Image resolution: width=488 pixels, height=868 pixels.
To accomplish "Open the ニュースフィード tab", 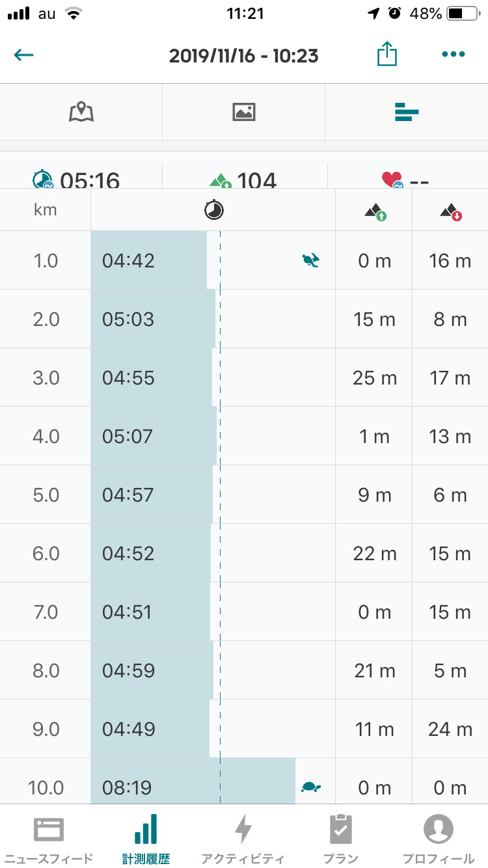I will point(49,837).
